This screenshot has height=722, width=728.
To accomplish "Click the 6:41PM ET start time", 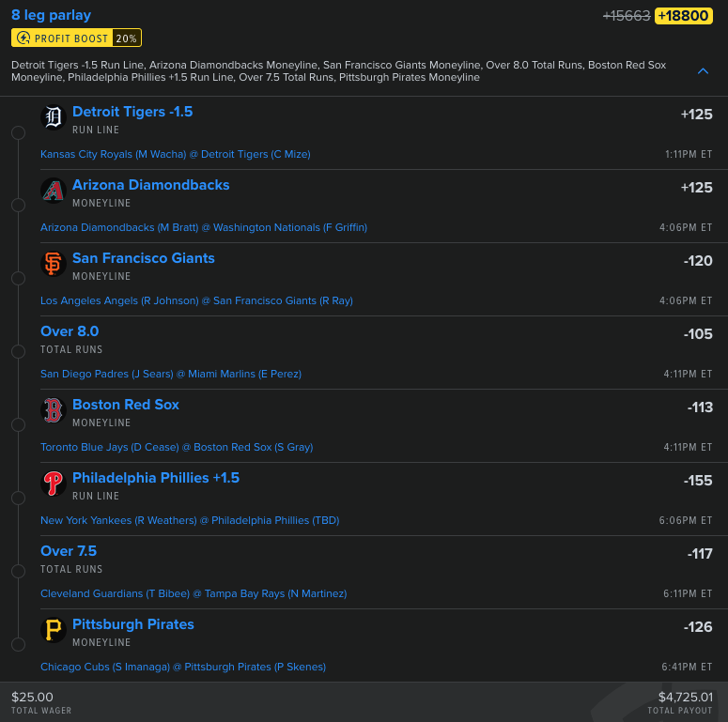I will 687,668.
